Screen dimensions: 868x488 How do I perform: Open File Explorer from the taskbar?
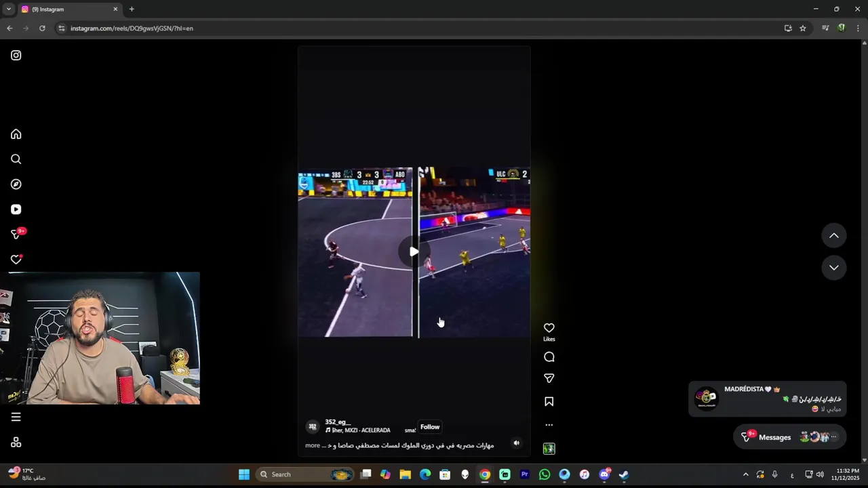[406, 474]
